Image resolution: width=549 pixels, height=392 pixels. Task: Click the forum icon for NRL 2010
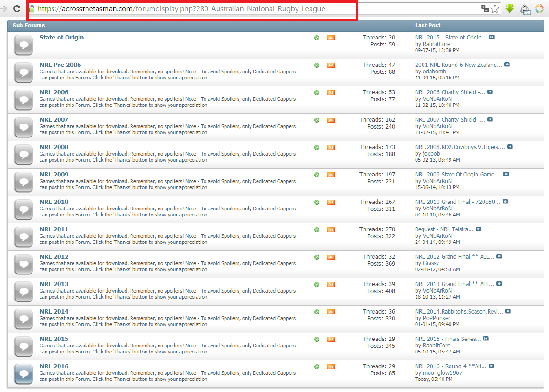[x=23, y=209]
